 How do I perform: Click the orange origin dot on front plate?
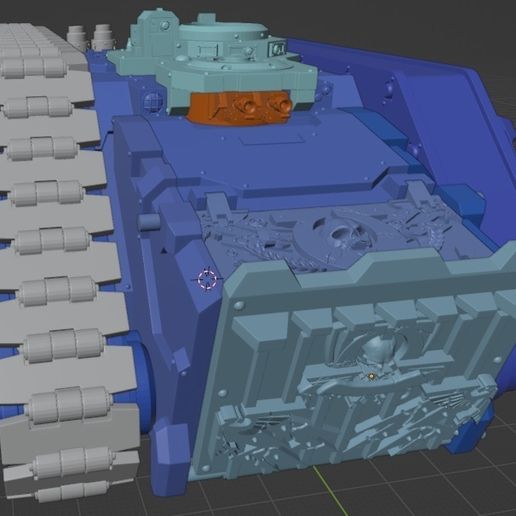(x=371, y=376)
